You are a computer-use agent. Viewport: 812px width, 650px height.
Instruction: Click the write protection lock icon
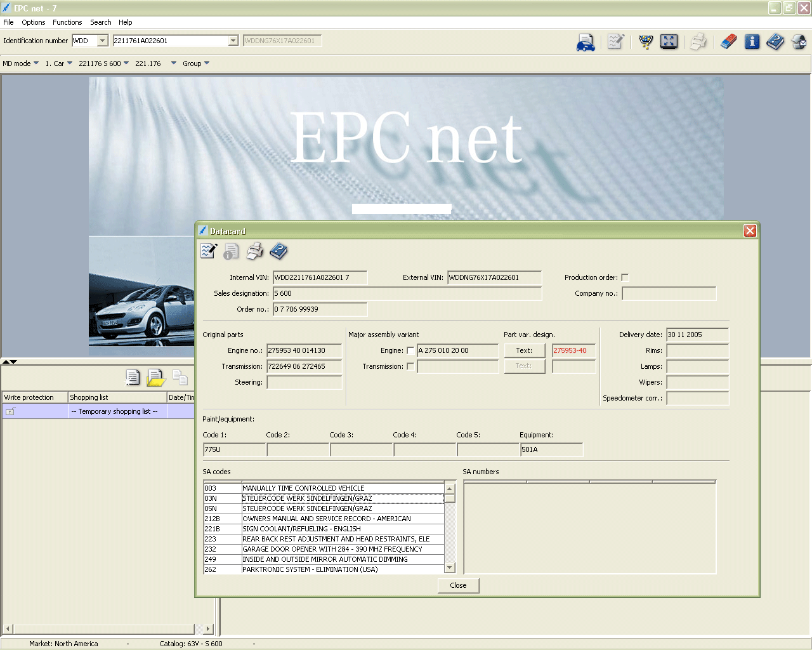[x=10, y=411]
